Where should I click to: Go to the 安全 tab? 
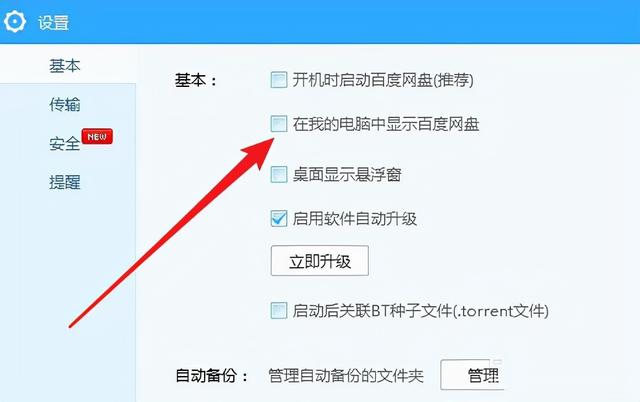coord(64,144)
